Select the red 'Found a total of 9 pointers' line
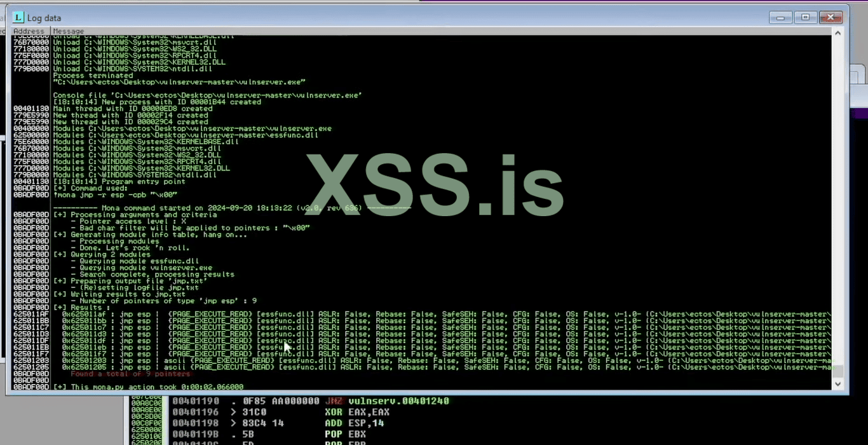Viewport: 868px width, 445px height. (130, 374)
